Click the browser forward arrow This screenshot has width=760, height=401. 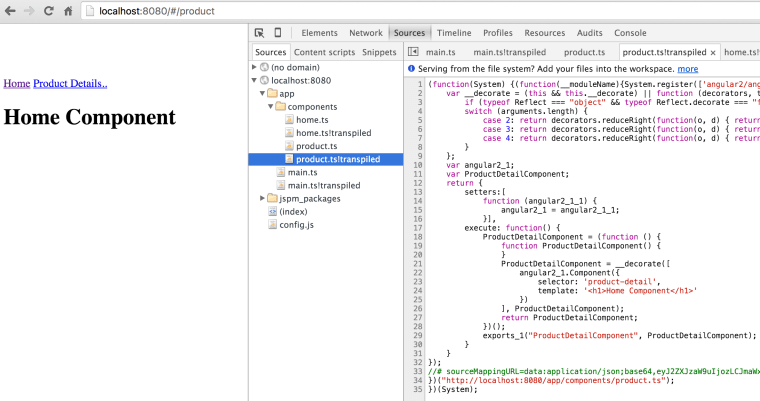click(x=29, y=10)
